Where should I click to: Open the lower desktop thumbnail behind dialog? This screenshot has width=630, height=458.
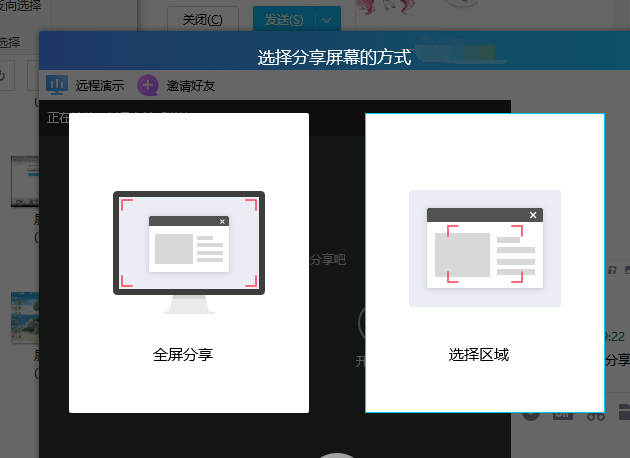click(x=25, y=317)
